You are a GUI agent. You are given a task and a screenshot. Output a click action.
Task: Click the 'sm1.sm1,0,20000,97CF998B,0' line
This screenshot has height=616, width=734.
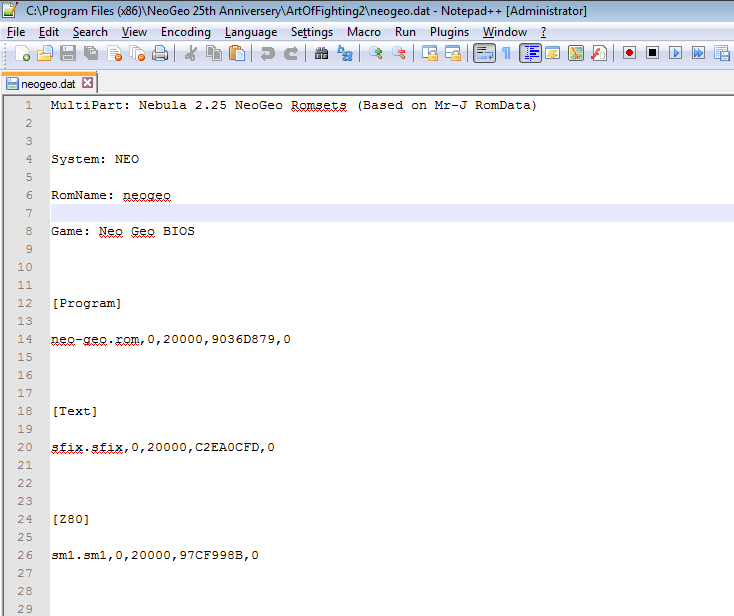click(155, 556)
